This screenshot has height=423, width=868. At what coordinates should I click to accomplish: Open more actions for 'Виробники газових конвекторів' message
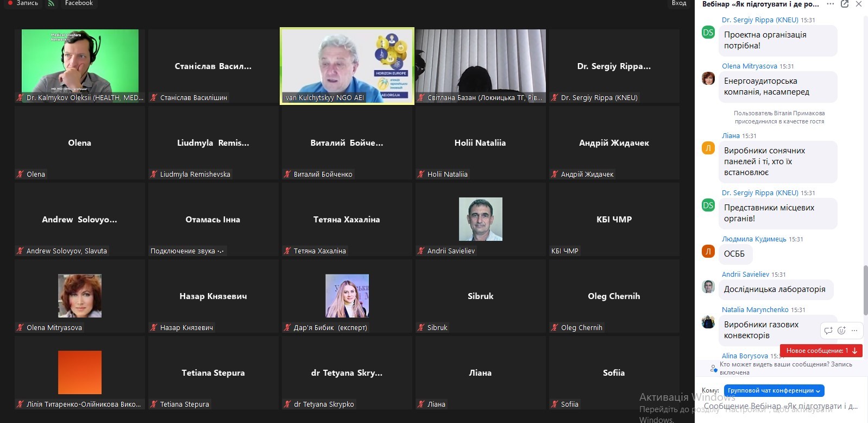(854, 330)
